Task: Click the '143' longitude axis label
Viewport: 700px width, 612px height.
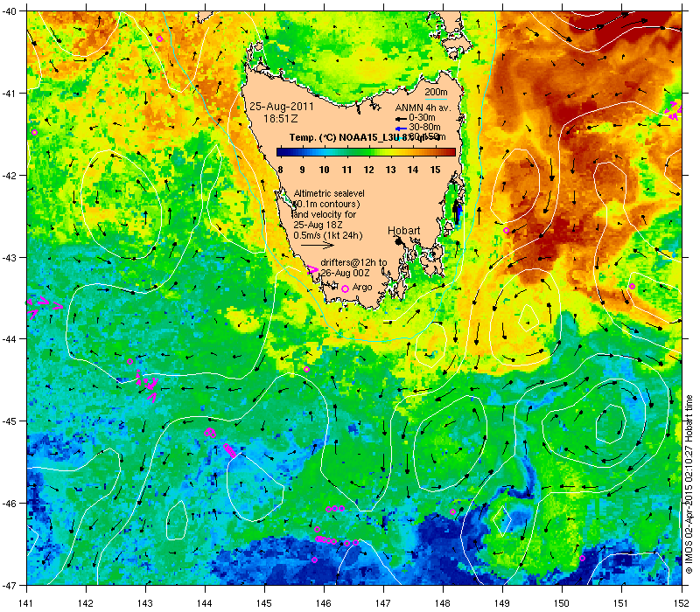Action: pos(145,603)
